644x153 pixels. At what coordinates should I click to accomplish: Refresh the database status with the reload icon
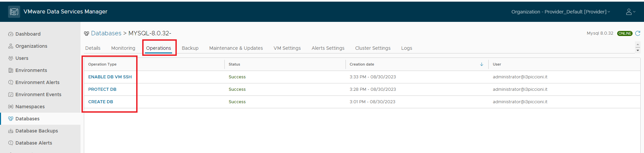[x=638, y=33]
